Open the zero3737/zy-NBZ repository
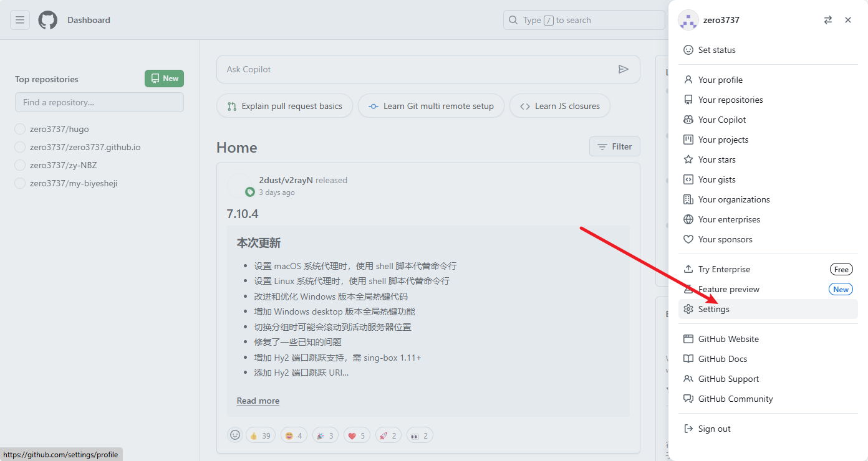 click(x=64, y=165)
